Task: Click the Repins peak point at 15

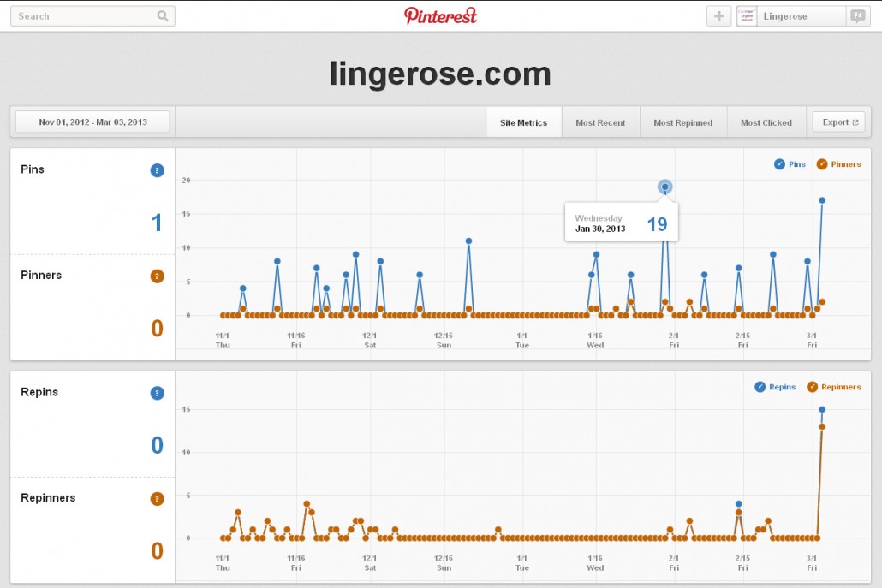Action: pos(822,409)
